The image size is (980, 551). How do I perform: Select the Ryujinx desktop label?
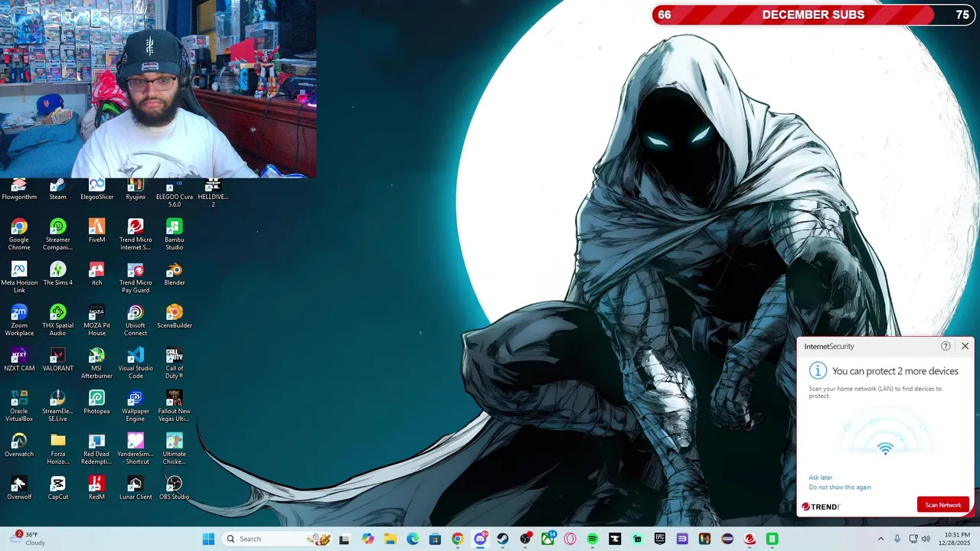pos(136,197)
